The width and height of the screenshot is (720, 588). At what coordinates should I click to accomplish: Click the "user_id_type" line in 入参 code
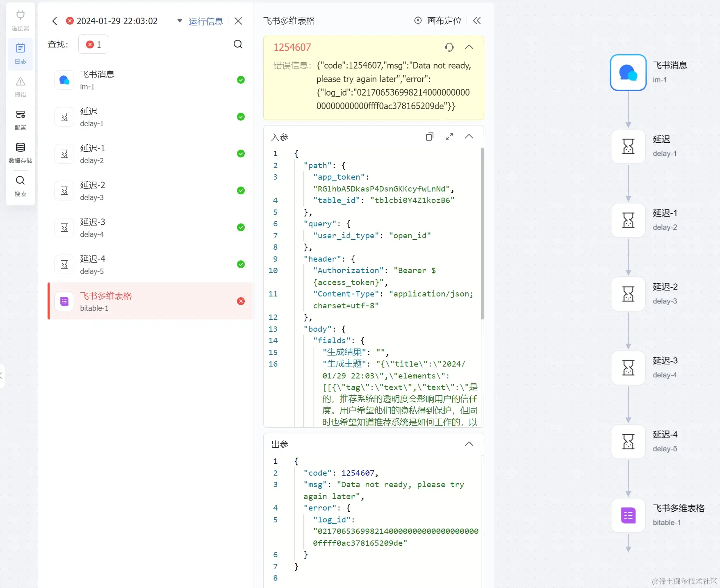(372, 236)
